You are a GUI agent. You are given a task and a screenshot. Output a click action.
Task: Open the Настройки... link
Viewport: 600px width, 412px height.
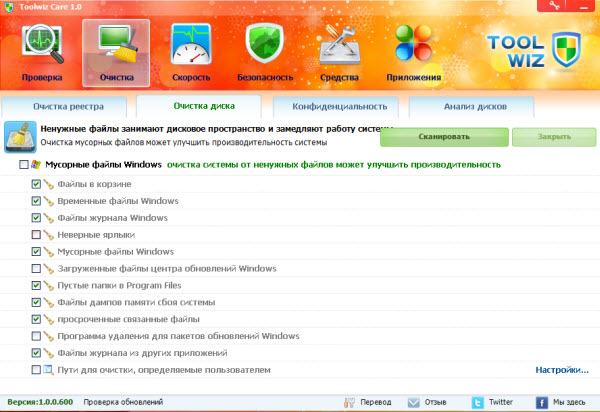(563, 370)
